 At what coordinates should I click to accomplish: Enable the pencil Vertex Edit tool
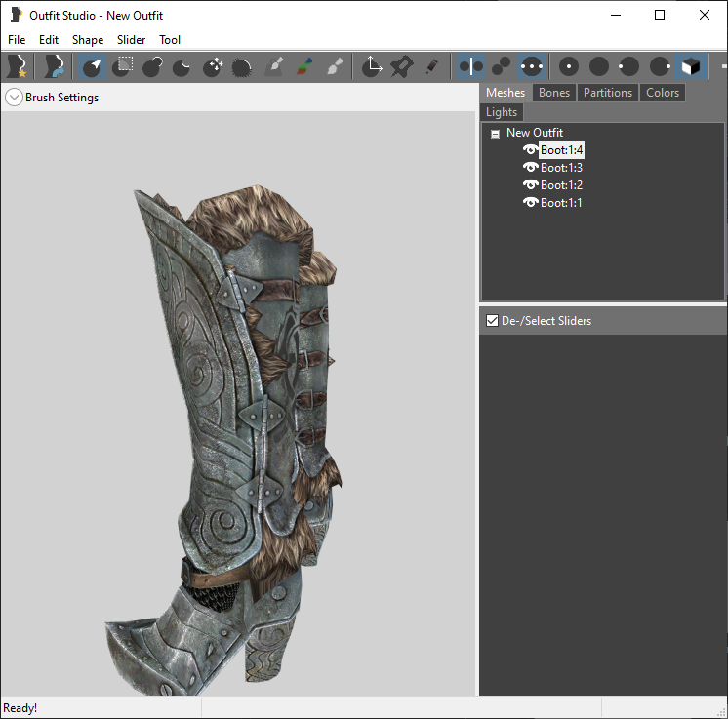432,66
